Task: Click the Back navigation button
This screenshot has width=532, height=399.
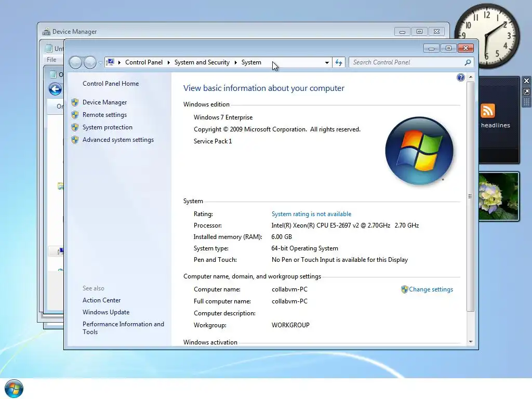Action: coord(75,62)
